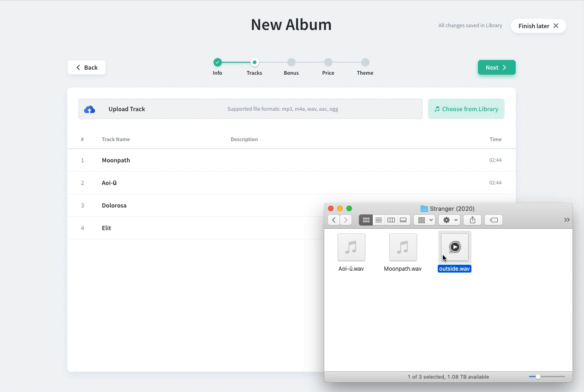Click the upload cloud icon
Viewport: 584px width, 392px height.
89,109
